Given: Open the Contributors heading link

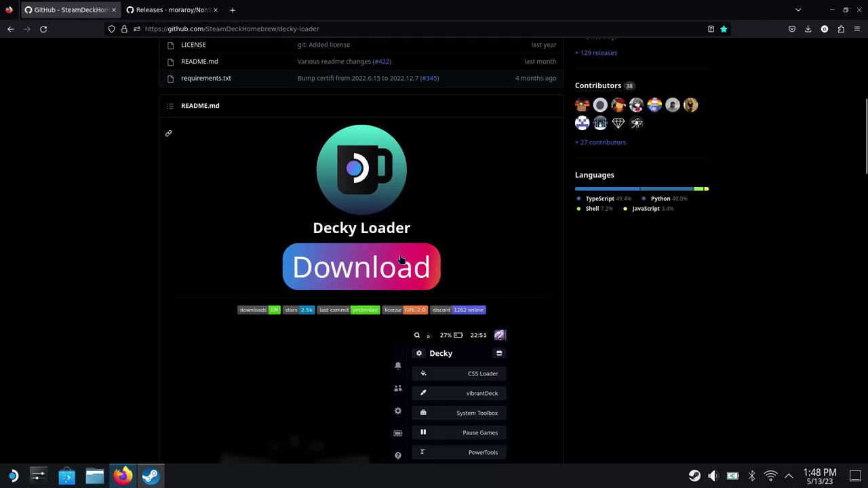Looking at the screenshot, I should 598,85.
